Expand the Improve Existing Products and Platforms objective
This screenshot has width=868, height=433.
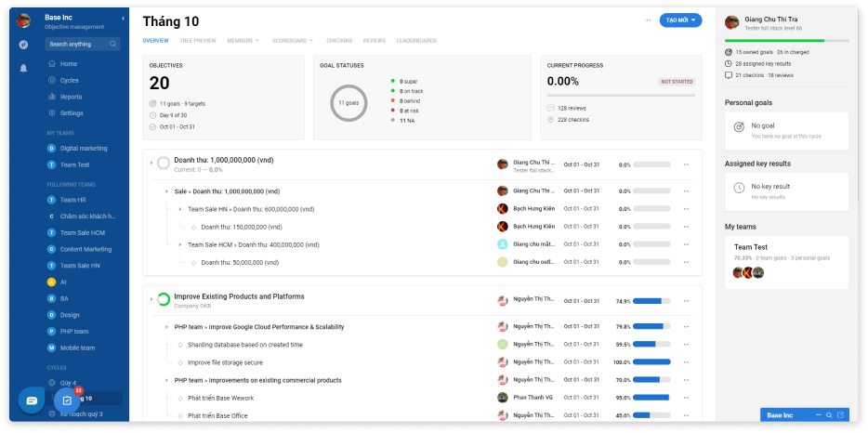click(151, 298)
